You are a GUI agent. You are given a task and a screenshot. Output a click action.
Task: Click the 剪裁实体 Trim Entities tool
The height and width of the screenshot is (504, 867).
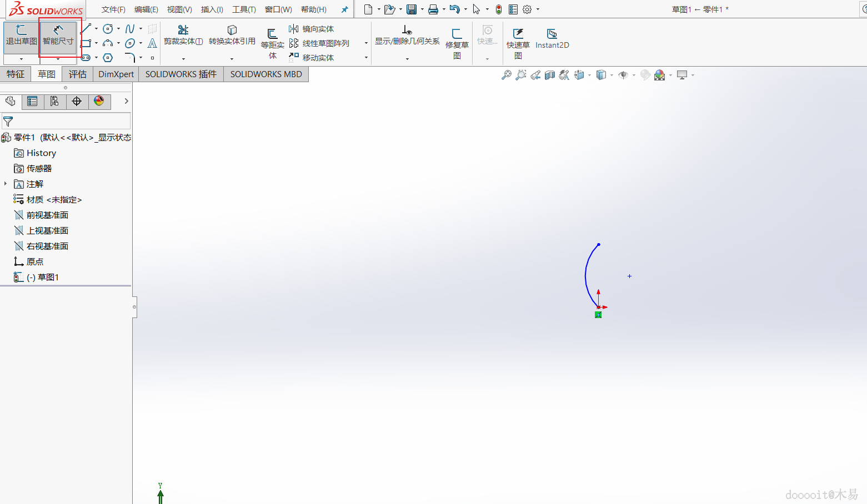[183, 35]
